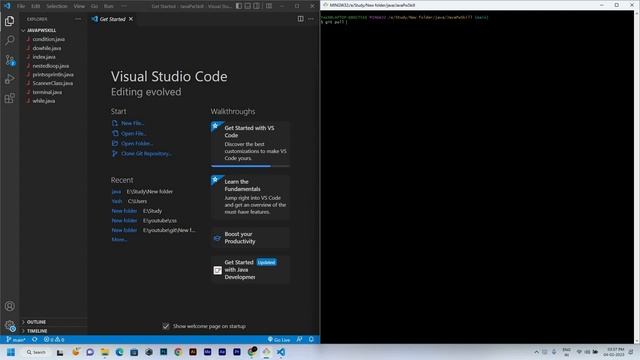
Task: Click the feedback icon in status bar
Action: click(300, 340)
